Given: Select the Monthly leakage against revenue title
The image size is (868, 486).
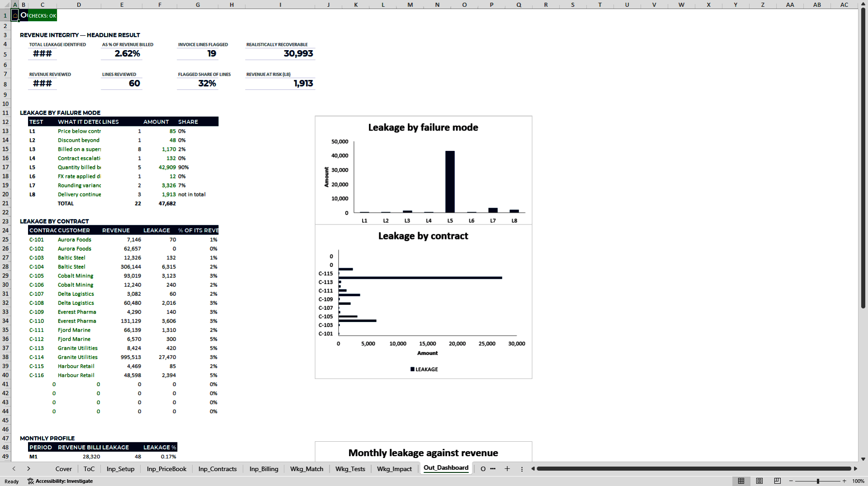Looking at the screenshot, I should pyautogui.click(x=423, y=453).
